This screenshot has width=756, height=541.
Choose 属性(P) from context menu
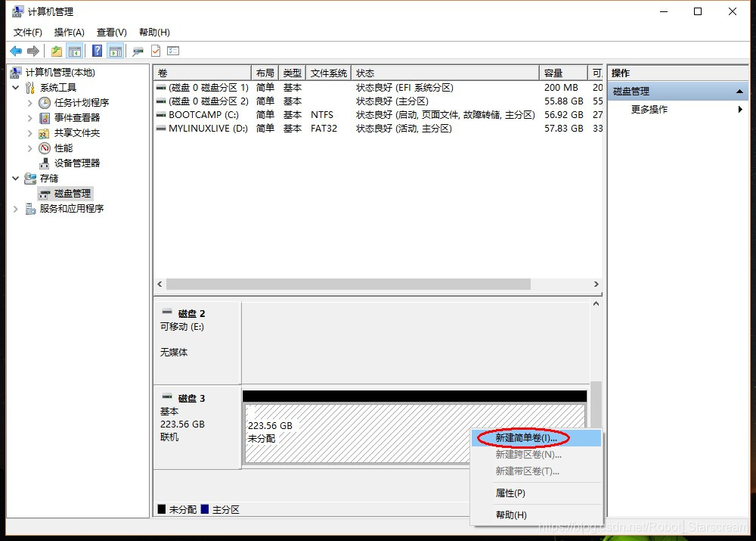(x=536, y=493)
